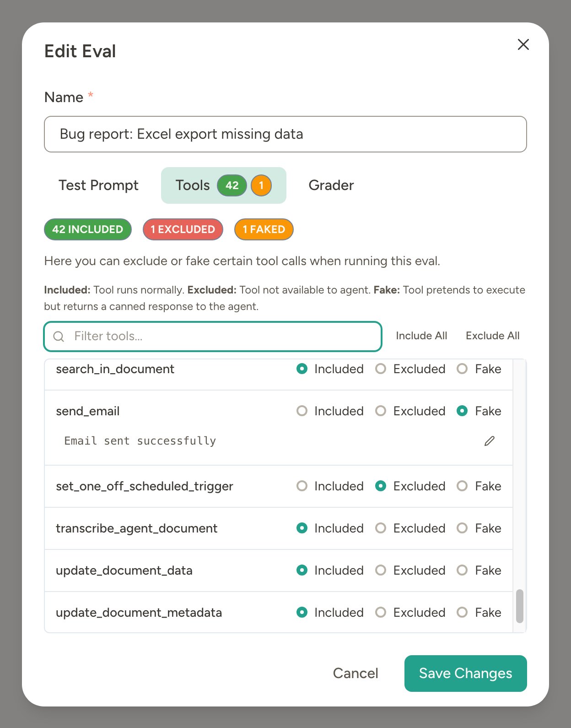Switch to the Test Prompt tab
571x728 pixels.
98,185
